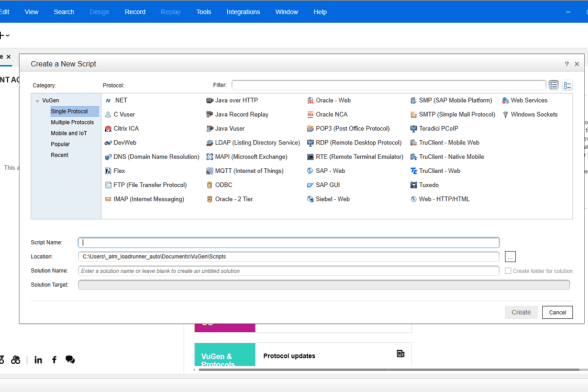588x392 pixels.
Task: Choose the Java Vuser protocol icon
Action: click(209, 129)
